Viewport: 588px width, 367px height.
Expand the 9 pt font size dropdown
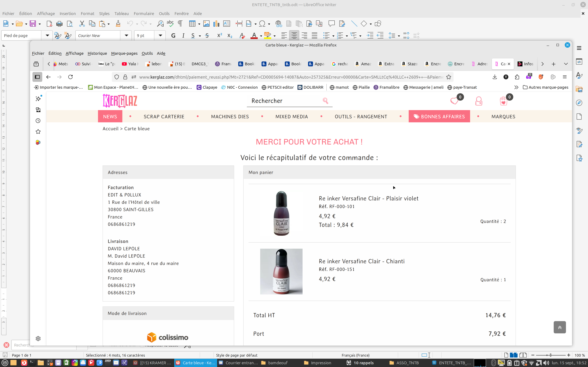pyautogui.click(x=160, y=35)
